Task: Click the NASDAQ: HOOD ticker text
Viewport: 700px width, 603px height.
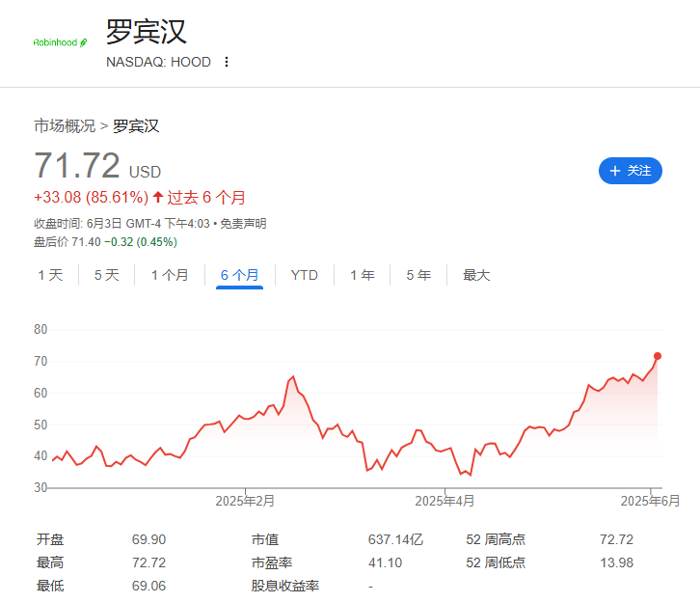Action: tap(158, 62)
